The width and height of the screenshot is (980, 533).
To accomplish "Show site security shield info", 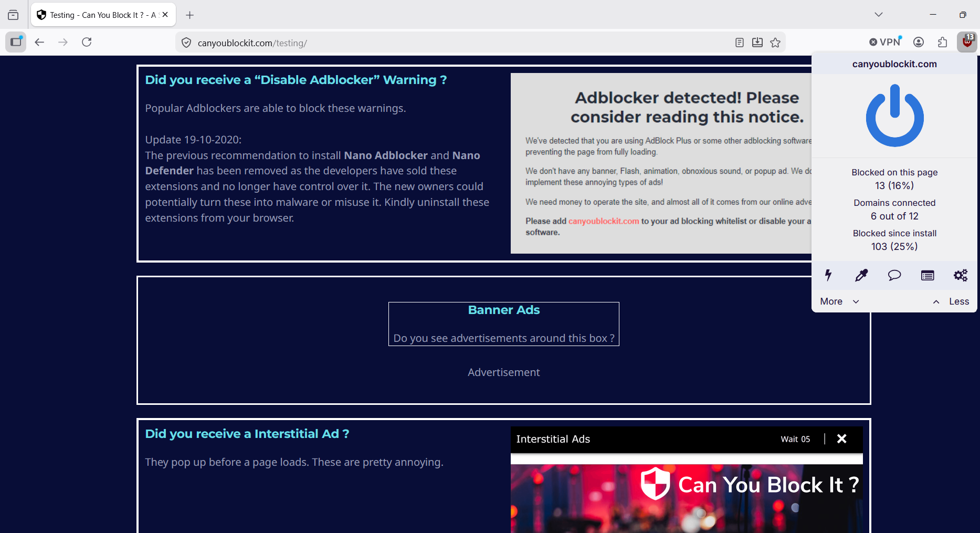I will click(186, 43).
